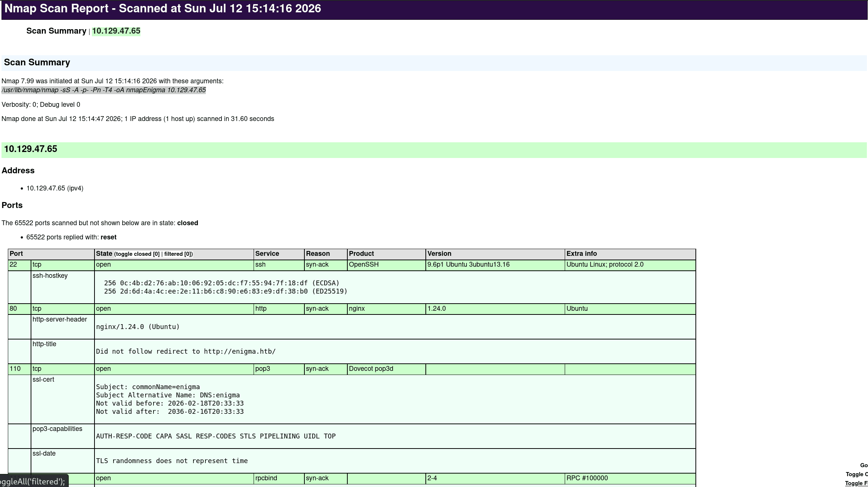
Task: Click the Port column header
Action: (x=51, y=254)
